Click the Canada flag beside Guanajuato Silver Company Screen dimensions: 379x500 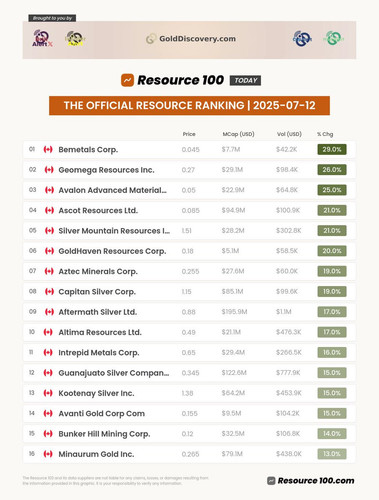pyautogui.click(x=48, y=373)
